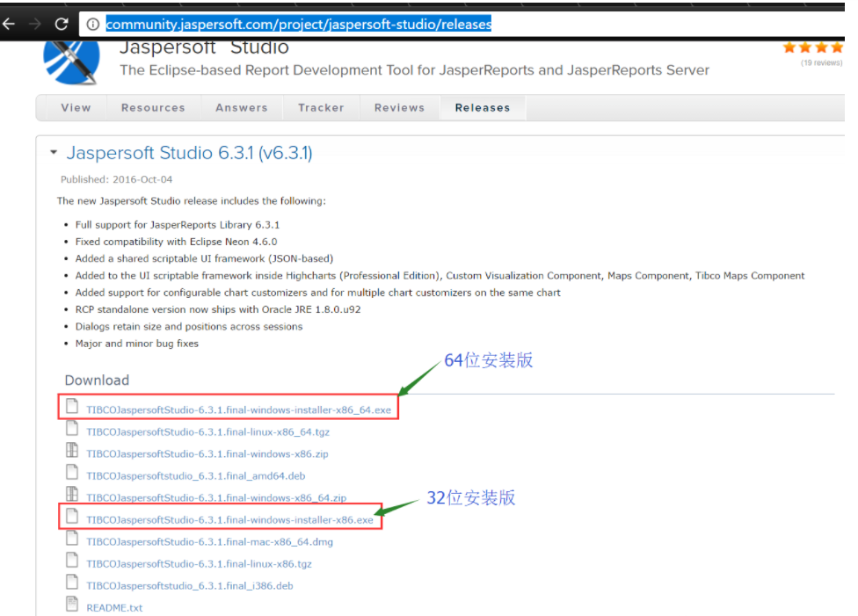Click 'Full support for JasperReports Library 6.3.1'
Screen dimensions: 858x616
pos(178,225)
